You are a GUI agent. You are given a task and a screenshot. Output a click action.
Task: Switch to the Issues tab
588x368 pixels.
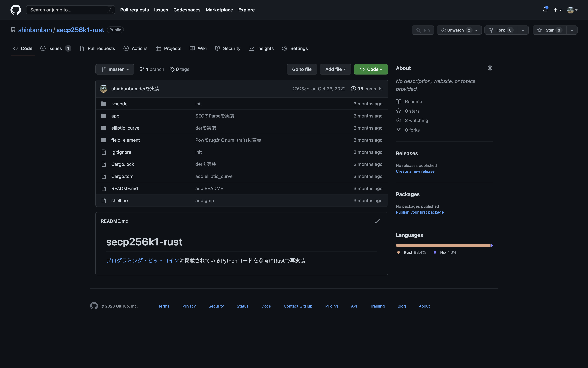(x=55, y=48)
